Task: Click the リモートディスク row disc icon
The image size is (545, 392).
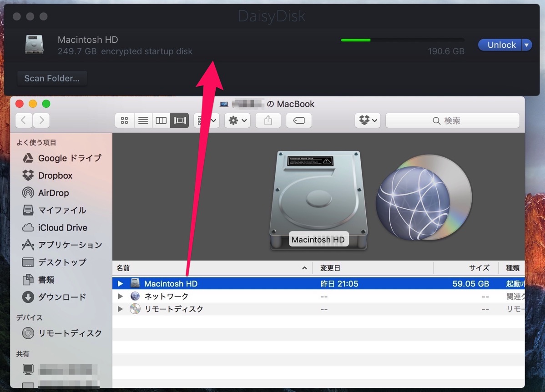Action: 135,309
